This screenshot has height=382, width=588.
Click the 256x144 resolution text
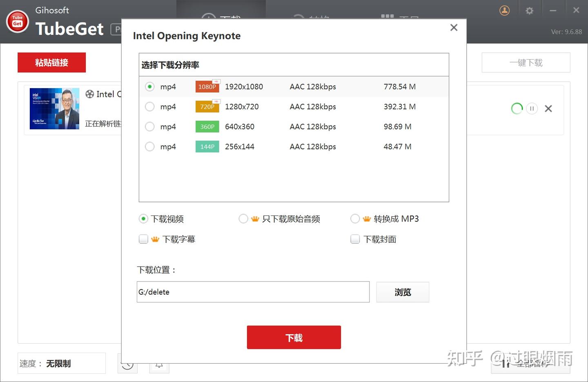tap(240, 147)
